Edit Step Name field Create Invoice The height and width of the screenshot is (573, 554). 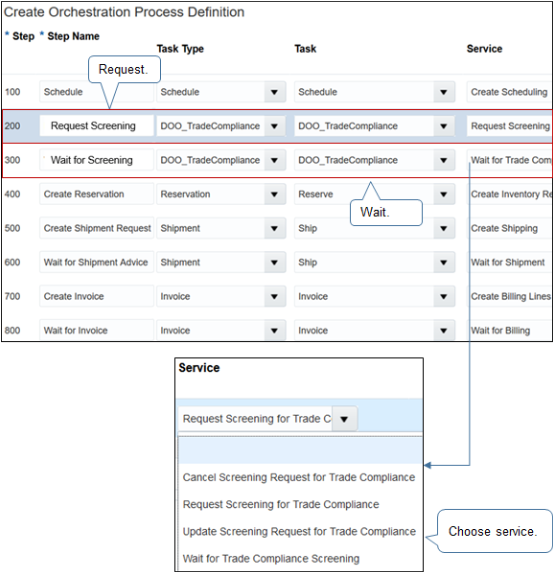96,296
